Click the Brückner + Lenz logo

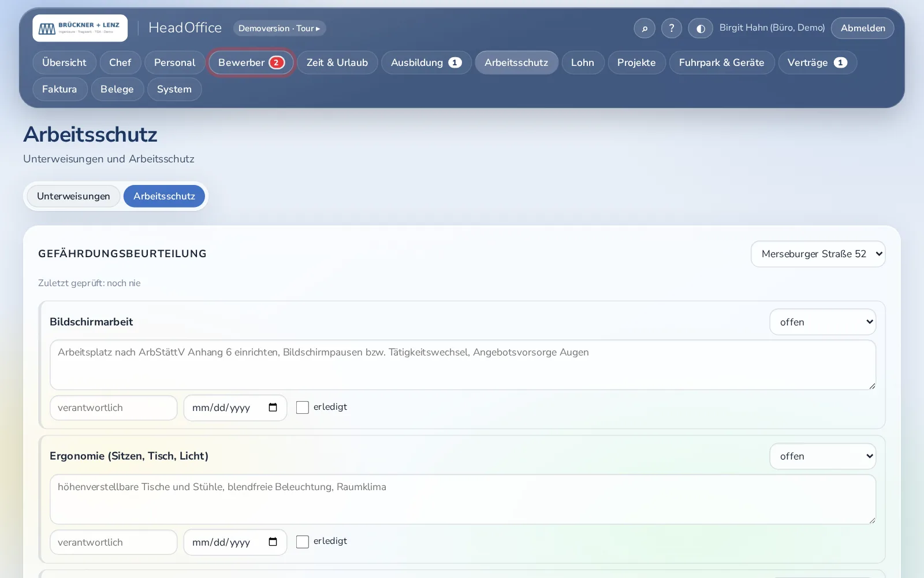(80, 28)
